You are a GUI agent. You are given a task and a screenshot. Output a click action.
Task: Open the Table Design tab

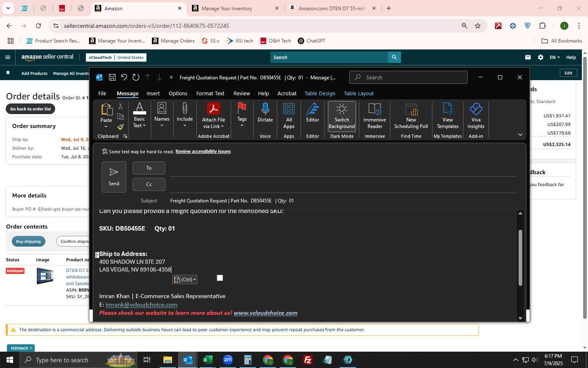[x=320, y=93]
